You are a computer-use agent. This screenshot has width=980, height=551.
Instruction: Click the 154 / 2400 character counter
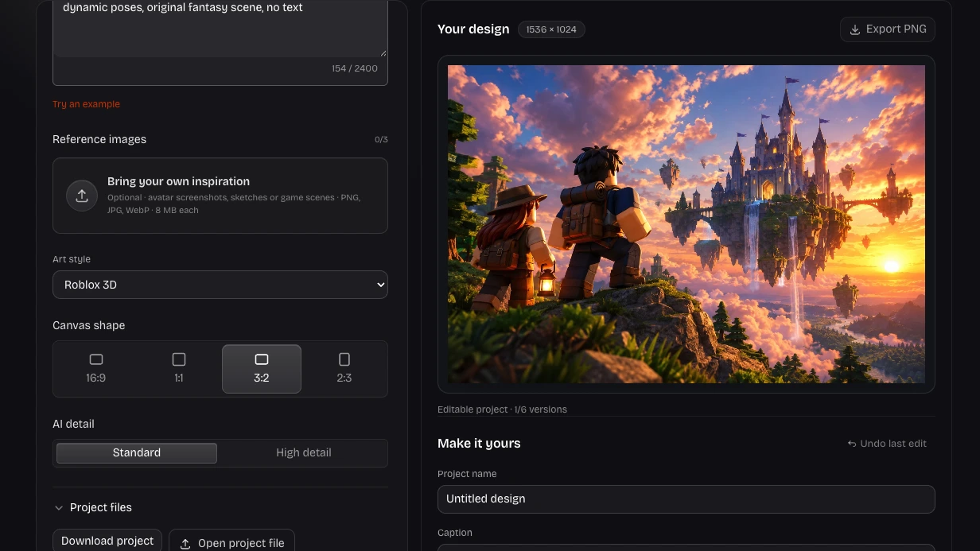(x=355, y=68)
